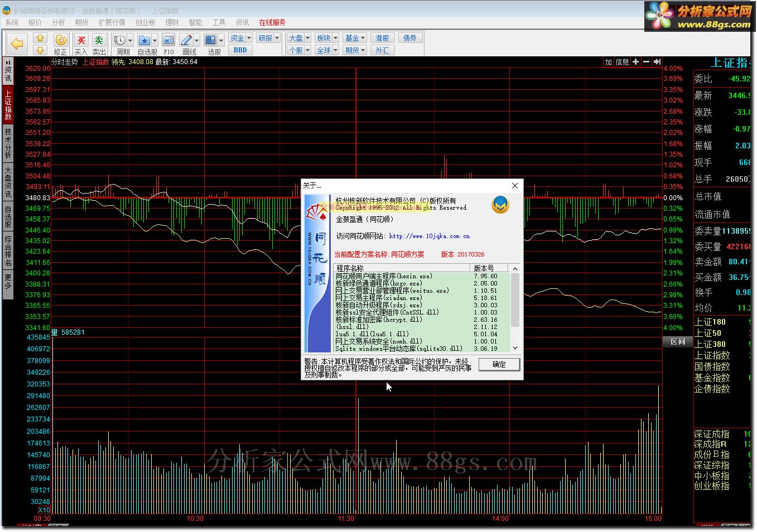Image resolution: width=757 pixels, height=532 pixels.
Task: Expand the 周期 dropdown arrow
Action: (x=130, y=40)
